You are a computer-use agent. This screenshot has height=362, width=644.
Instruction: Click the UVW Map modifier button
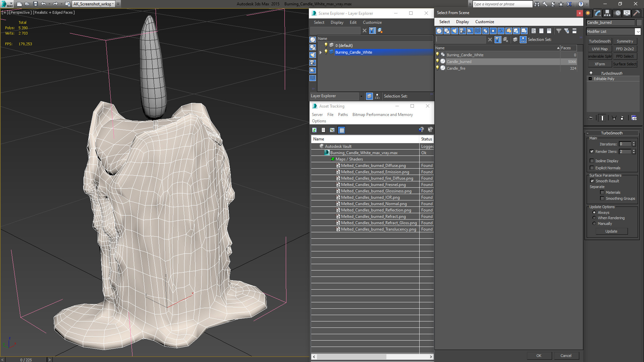[x=600, y=49]
